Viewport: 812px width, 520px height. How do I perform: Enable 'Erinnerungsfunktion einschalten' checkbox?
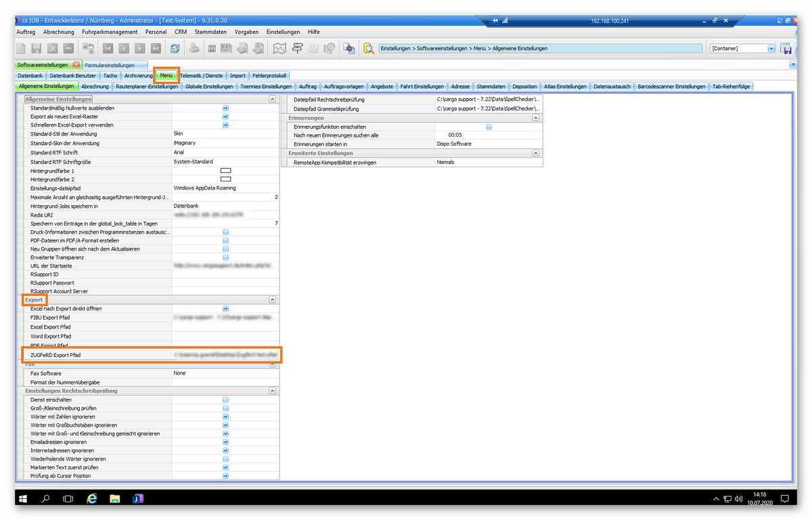click(489, 127)
